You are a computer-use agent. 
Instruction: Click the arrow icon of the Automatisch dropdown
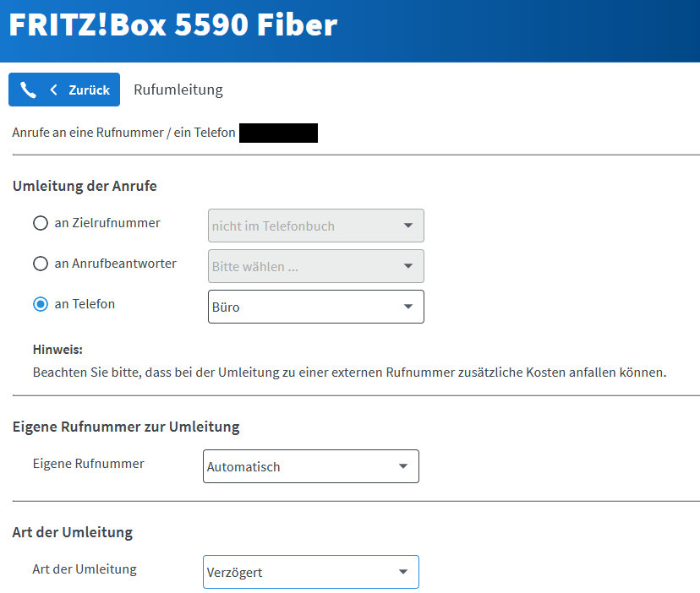[402, 466]
